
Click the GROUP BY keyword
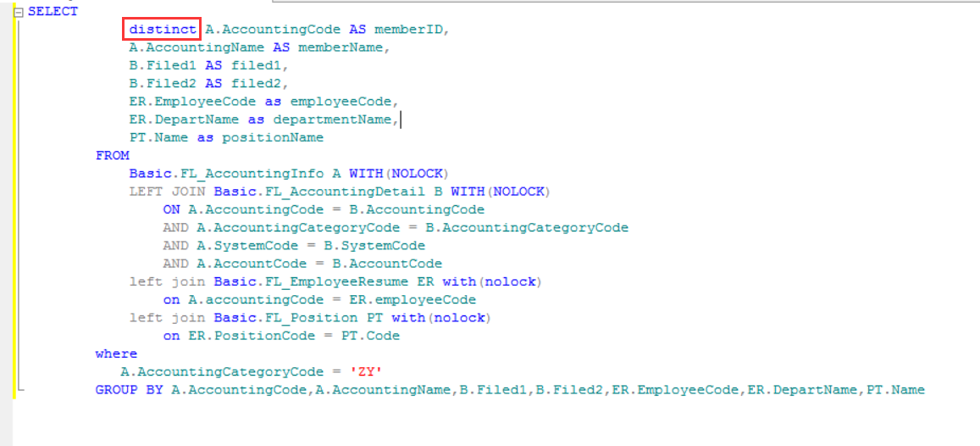[129, 390]
